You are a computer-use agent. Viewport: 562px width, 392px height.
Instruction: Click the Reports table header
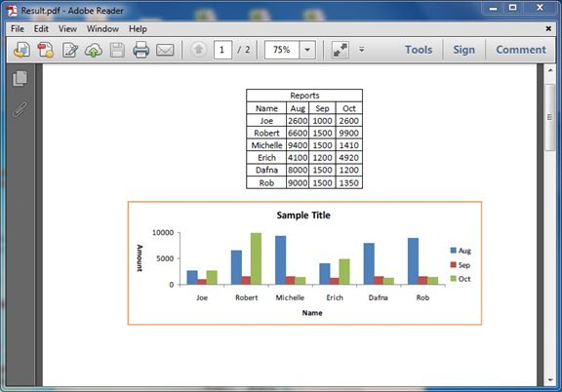pyautogui.click(x=304, y=96)
